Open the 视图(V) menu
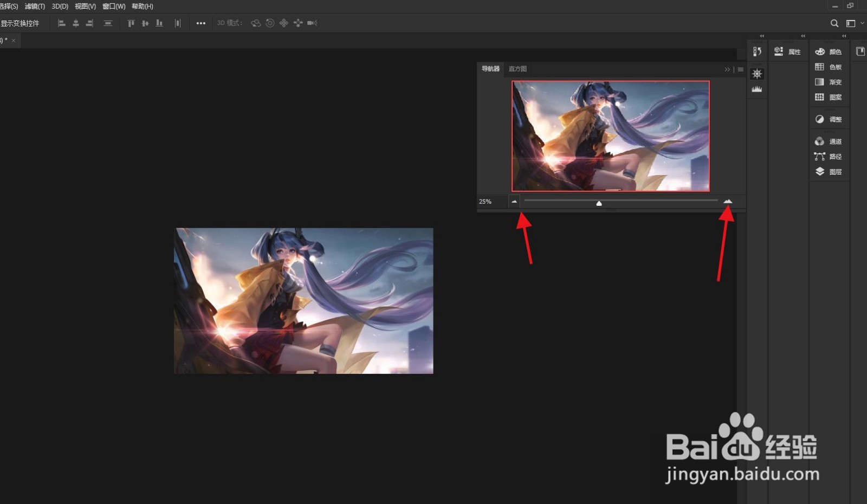867x504 pixels. [85, 7]
